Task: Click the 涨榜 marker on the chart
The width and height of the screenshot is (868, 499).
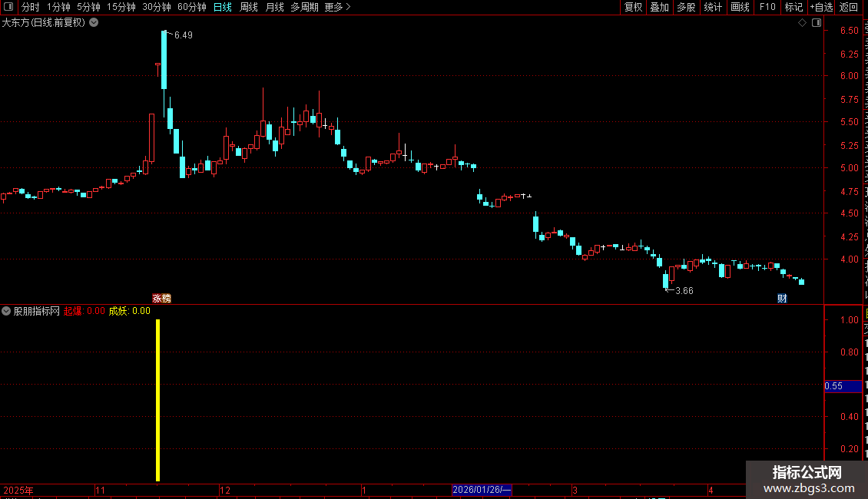Action: [161, 298]
